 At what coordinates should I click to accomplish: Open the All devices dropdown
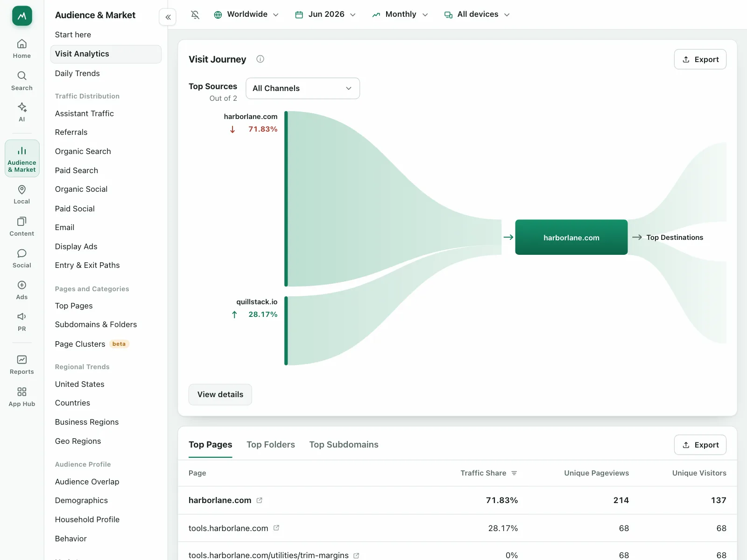tap(477, 14)
